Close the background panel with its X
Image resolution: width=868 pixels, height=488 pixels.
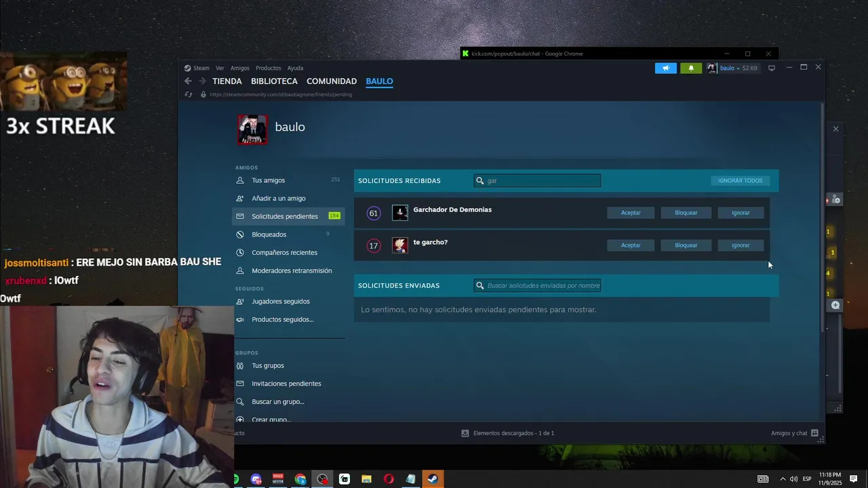pyautogui.click(x=835, y=129)
